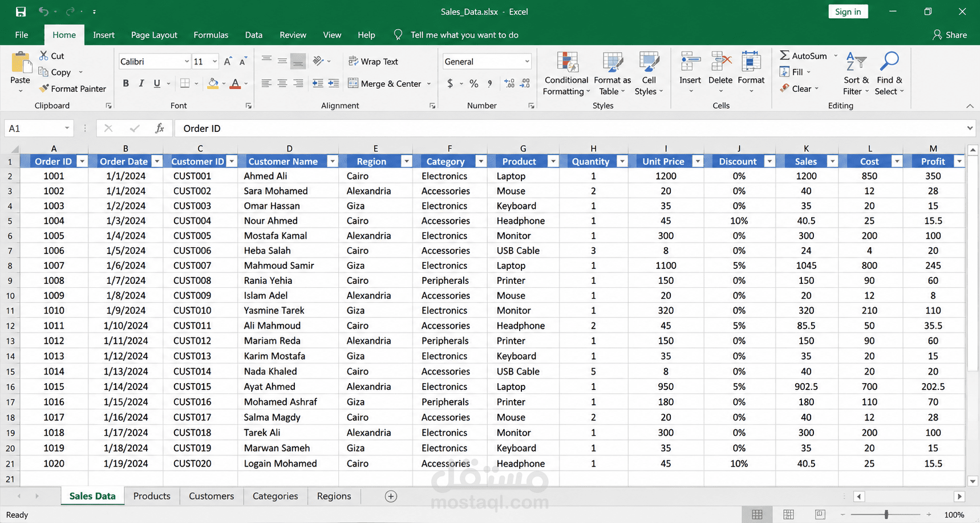This screenshot has width=980, height=523.
Task: Expand the Name Box A1 dropdown
Action: [67, 128]
